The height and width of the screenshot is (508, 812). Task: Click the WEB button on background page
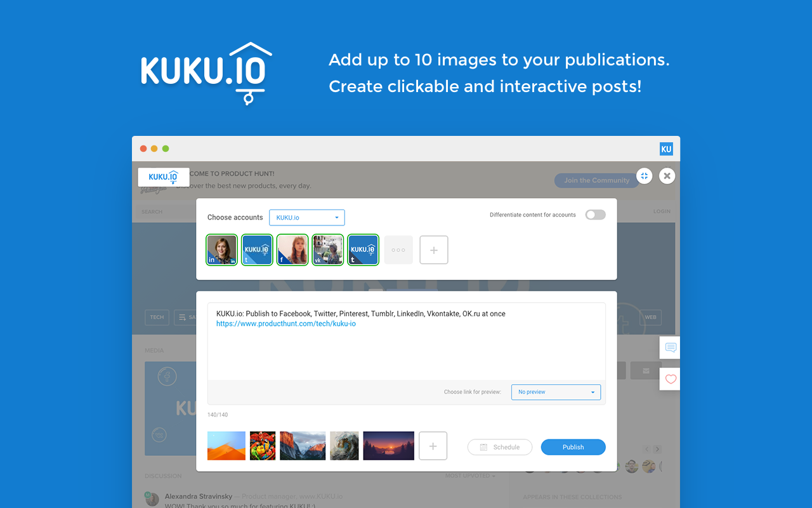tap(651, 317)
